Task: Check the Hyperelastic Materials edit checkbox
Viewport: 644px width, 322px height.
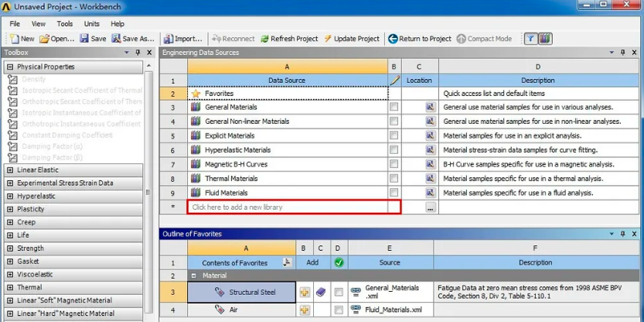Action: (394, 149)
